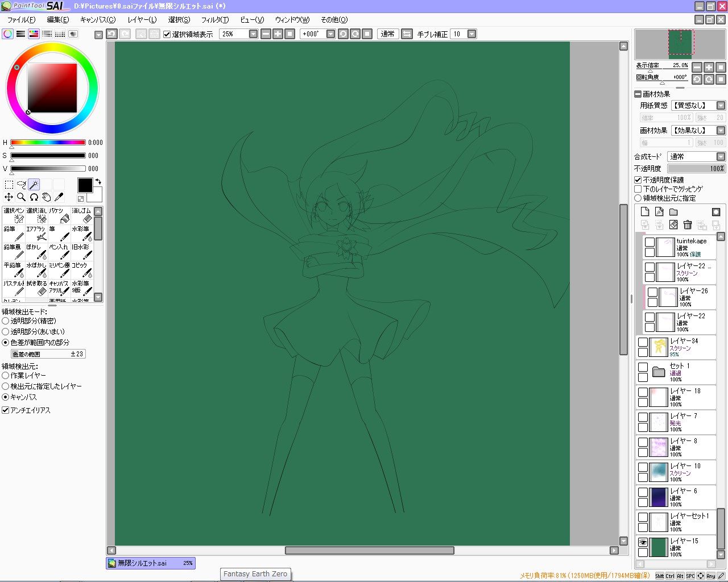
Task: Select 作業レイヤー as detection source
Action: point(6,376)
